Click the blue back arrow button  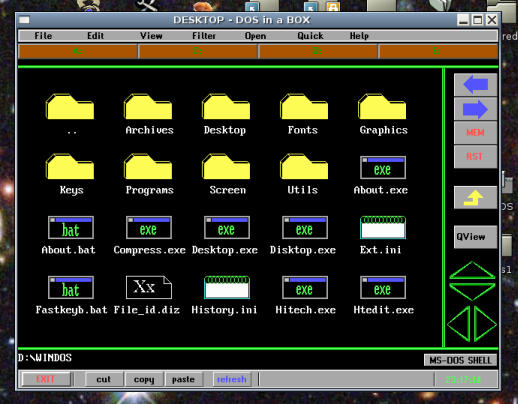point(475,85)
